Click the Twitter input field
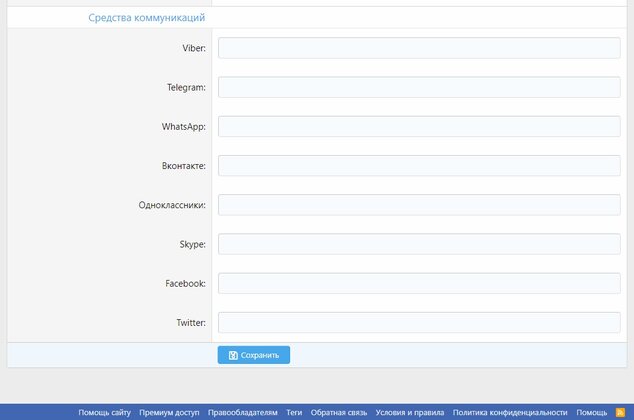 pos(419,322)
